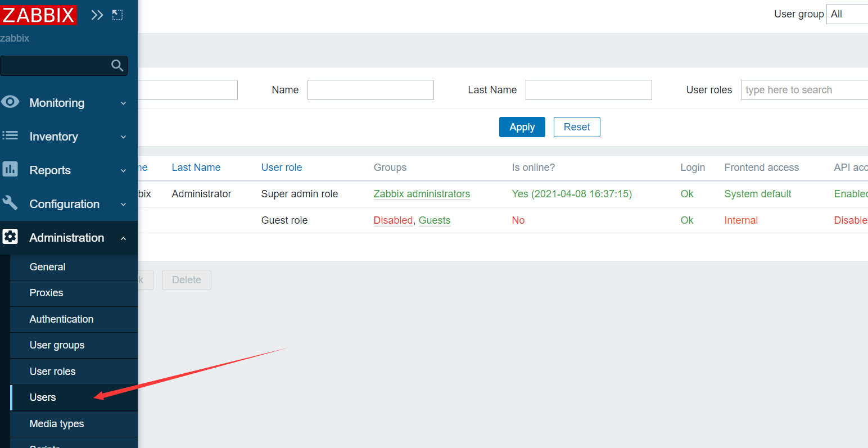Expand the Configuration menu chevron
The width and height of the screenshot is (868, 448).
click(x=124, y=205)
